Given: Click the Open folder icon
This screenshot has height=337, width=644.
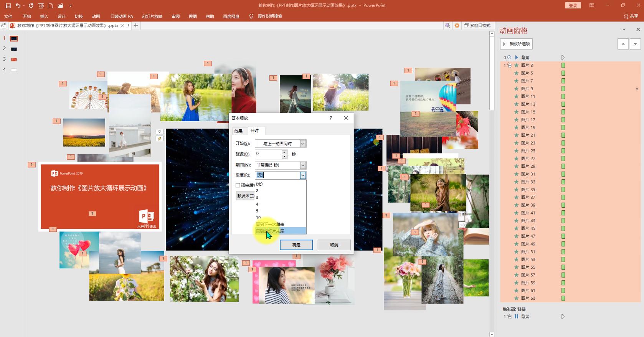Looking at the screenshot, I should tap(60, 6).
